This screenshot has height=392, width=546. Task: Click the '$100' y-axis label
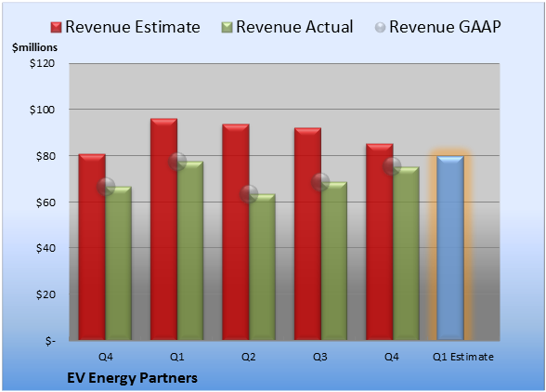click(42, 110)
